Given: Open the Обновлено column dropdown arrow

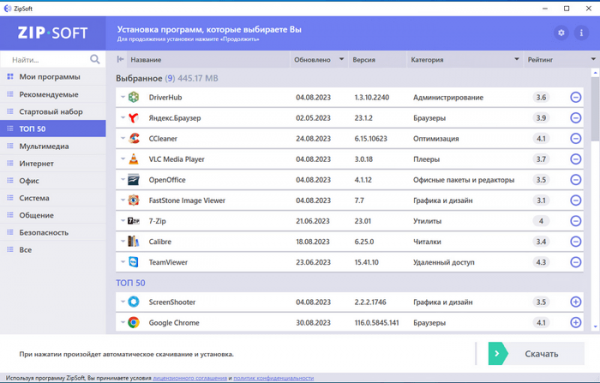Looking at the screenshot, I should (341, 59).
